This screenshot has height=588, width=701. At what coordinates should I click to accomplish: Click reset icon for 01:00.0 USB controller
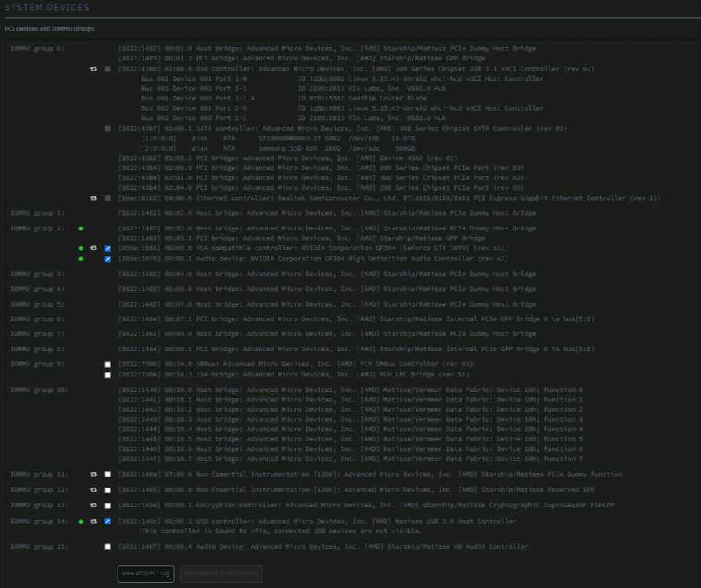(x=93, y=69)
